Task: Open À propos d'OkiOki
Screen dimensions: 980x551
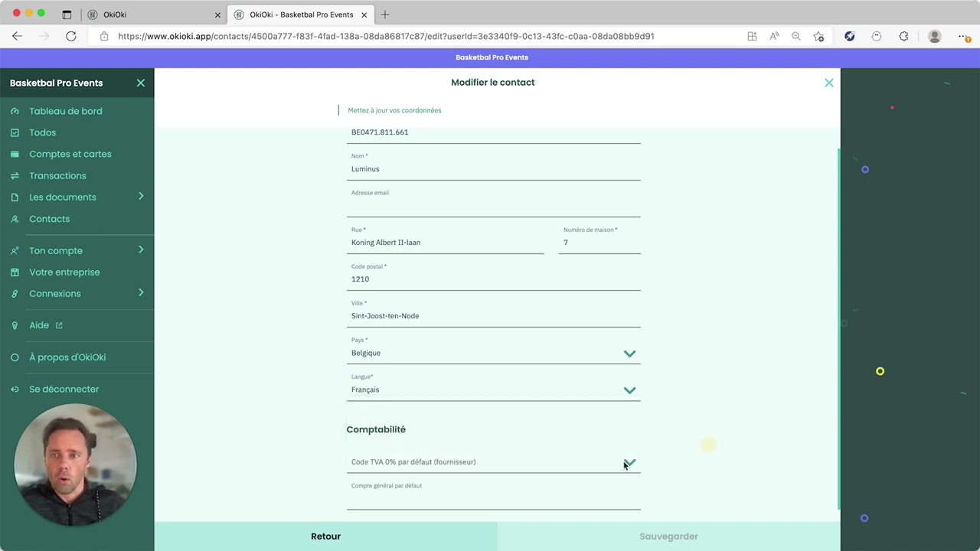Action: [67, 357]
